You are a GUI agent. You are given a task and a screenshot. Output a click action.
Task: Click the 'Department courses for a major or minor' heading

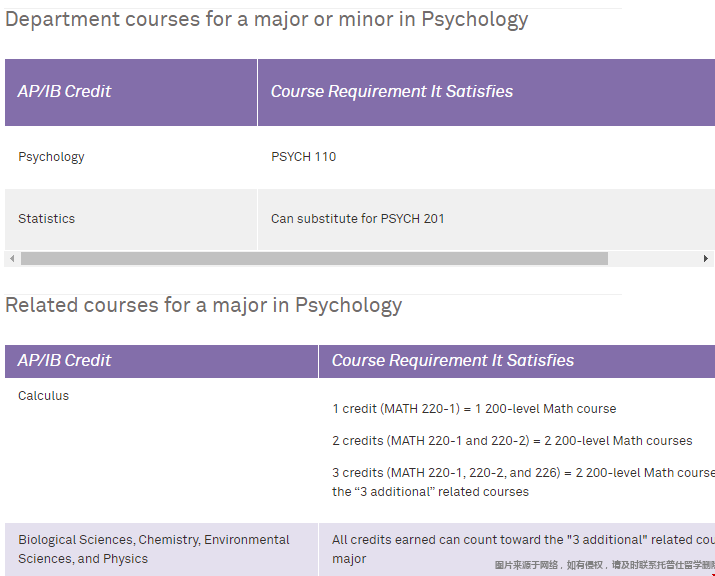[267, 19]
